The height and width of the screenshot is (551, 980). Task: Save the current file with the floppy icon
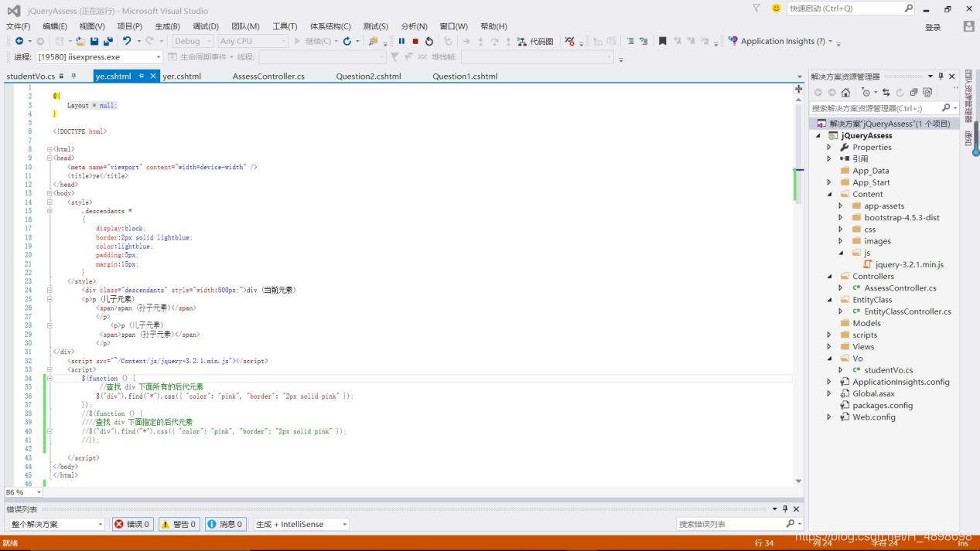(x=94, y=41)
